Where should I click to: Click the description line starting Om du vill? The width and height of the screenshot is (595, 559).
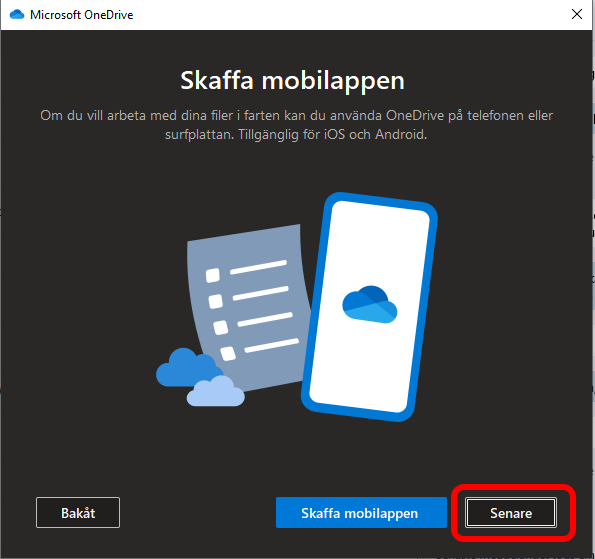(296, 115)
